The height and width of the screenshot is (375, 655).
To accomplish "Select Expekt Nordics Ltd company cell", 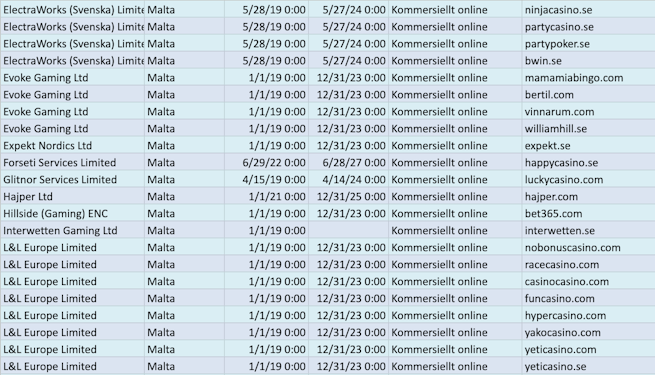I will tap(73, 146).
